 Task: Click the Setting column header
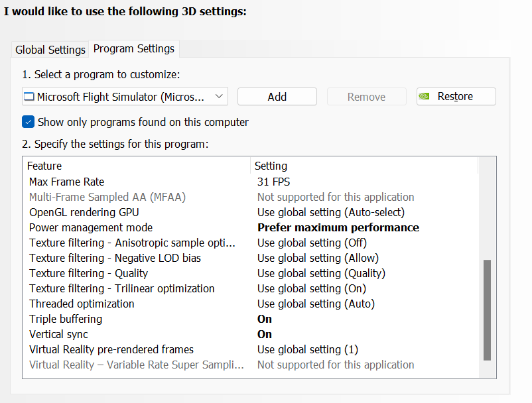pos(271,166)
